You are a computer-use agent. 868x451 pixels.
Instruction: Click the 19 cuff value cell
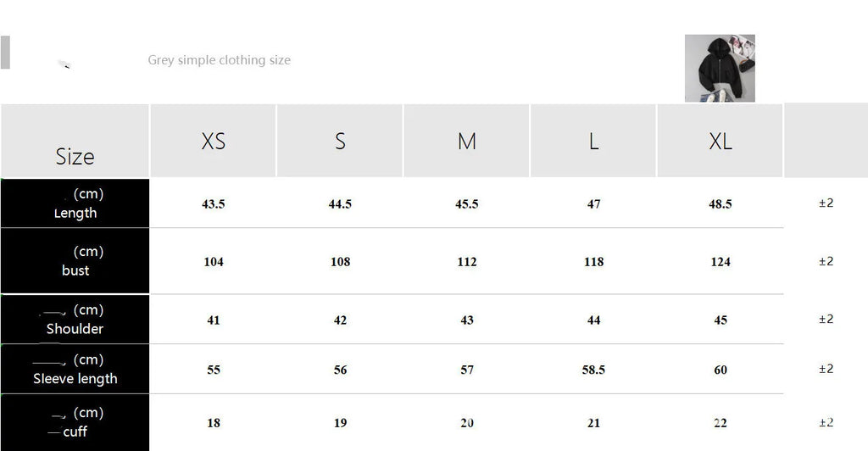pyautogui.click(x=340, y=423)
